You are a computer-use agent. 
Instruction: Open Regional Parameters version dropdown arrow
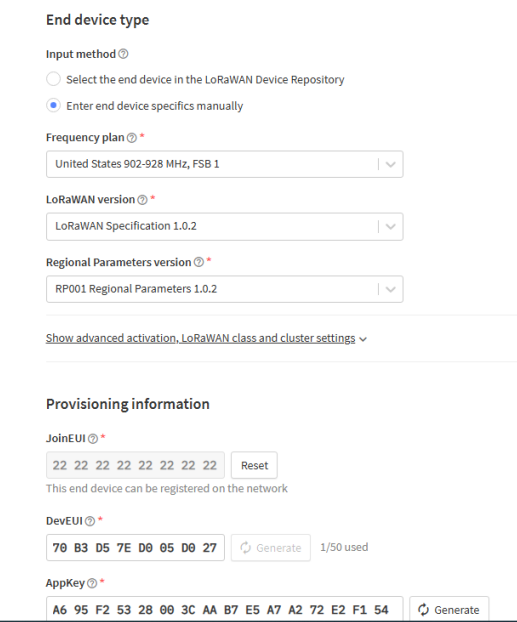[x=390, y=289]
